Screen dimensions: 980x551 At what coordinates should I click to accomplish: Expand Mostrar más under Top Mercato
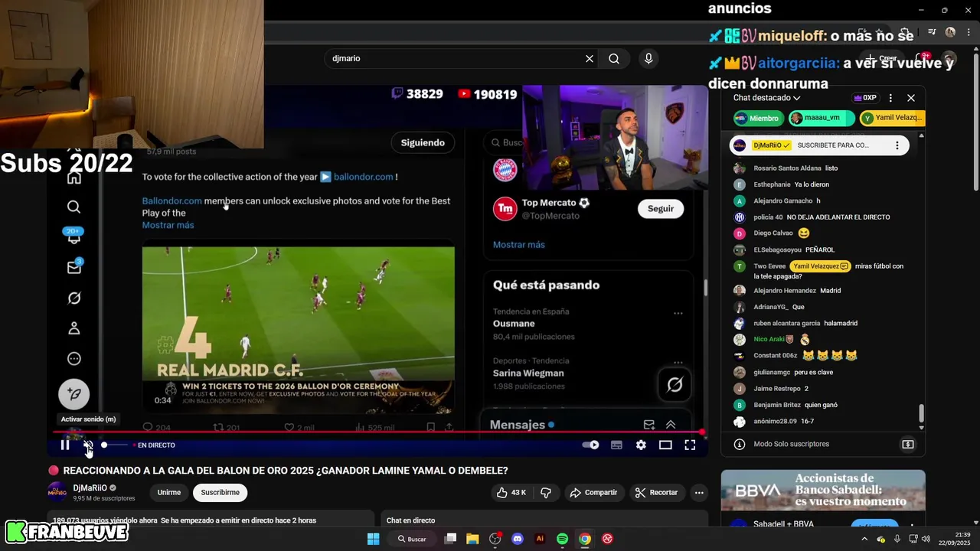point(519,245)
